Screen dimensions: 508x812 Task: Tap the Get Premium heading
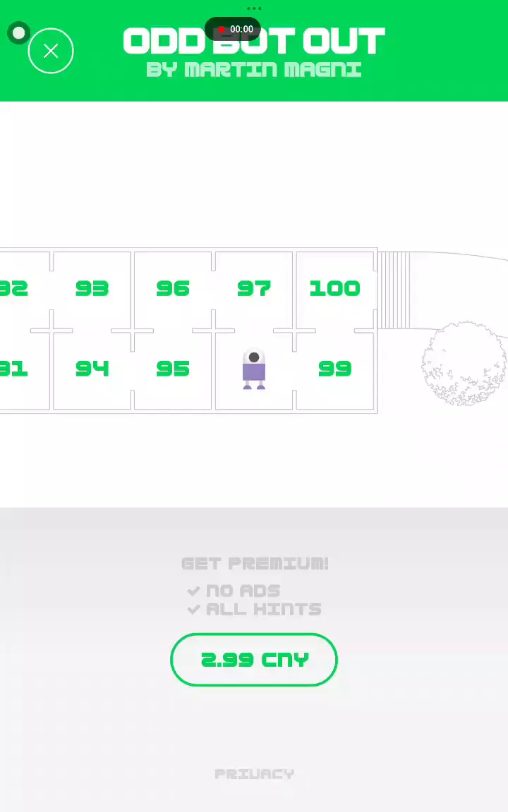[x=255, y=564]
